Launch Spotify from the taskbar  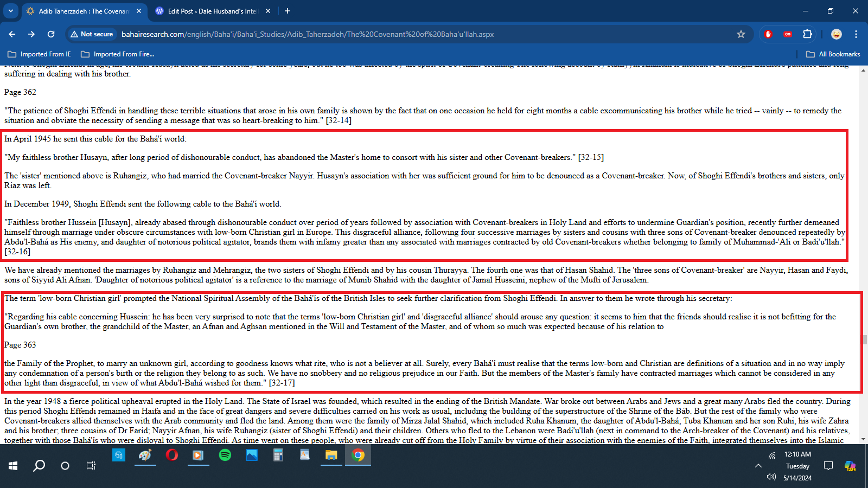click(225, 455)
